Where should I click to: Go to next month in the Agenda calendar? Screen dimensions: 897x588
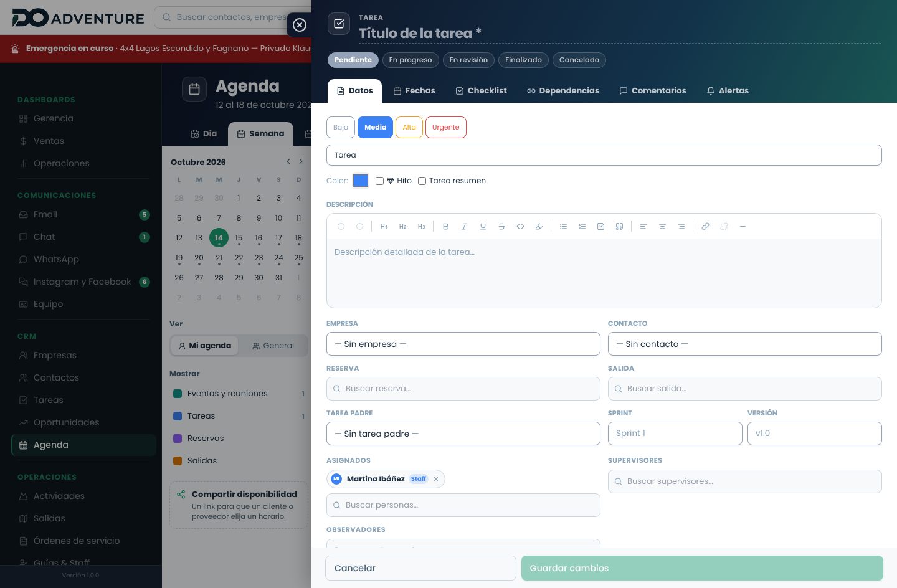tap(301, 161)
